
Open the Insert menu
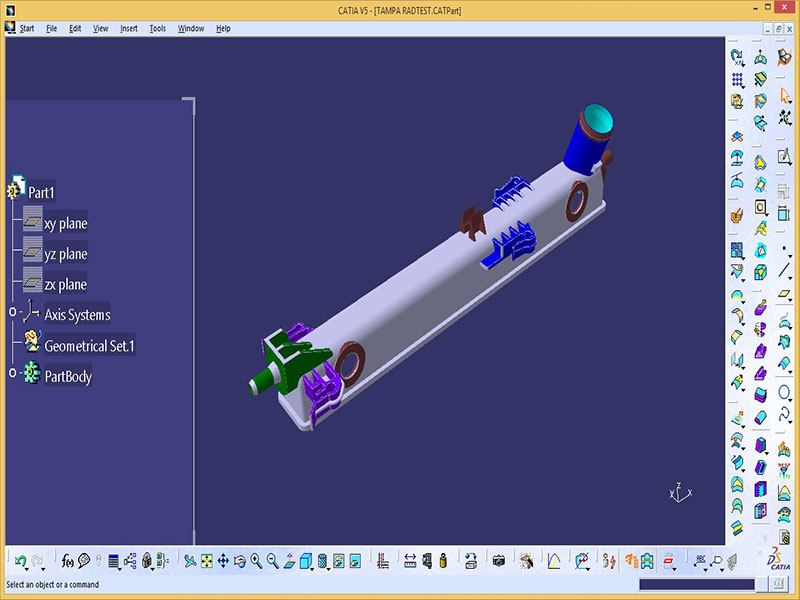[129, 28]
